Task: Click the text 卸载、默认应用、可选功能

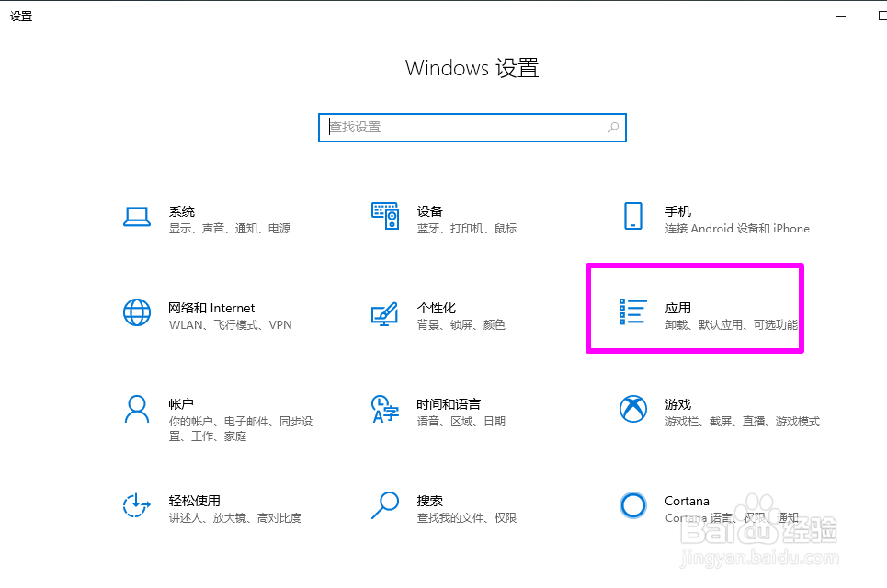Action: coord(732,325)
